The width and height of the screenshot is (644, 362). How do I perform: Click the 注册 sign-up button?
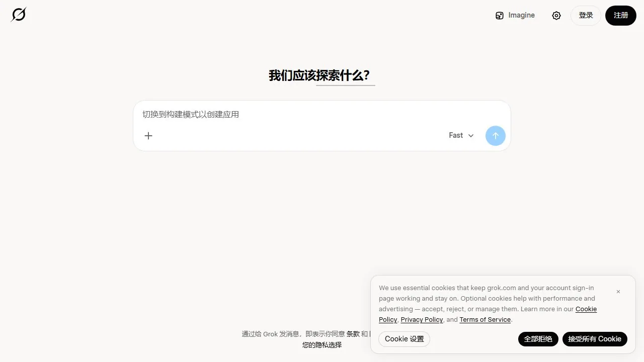coord(621,16)
